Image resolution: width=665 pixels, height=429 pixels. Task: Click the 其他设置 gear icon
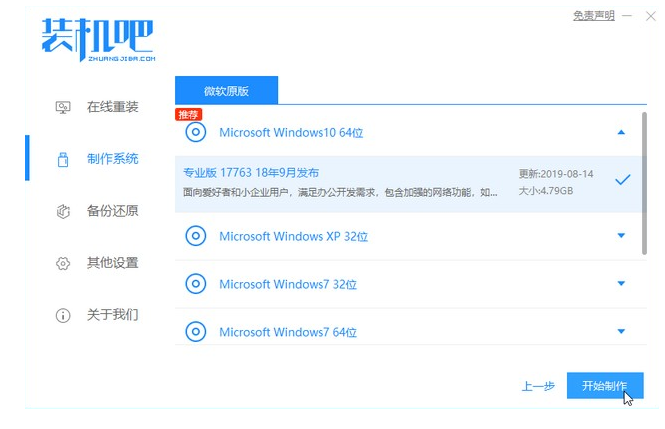coord(63,263)
